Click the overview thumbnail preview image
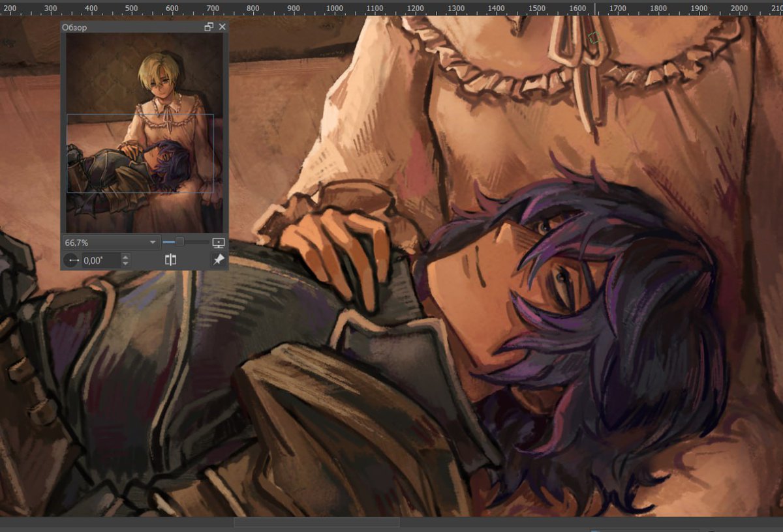 point(144,134)
